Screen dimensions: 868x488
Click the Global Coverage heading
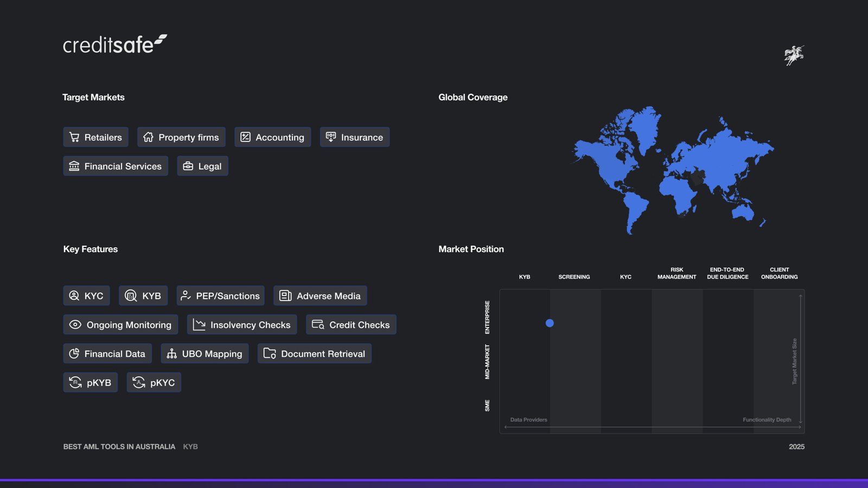pos(473,97)
